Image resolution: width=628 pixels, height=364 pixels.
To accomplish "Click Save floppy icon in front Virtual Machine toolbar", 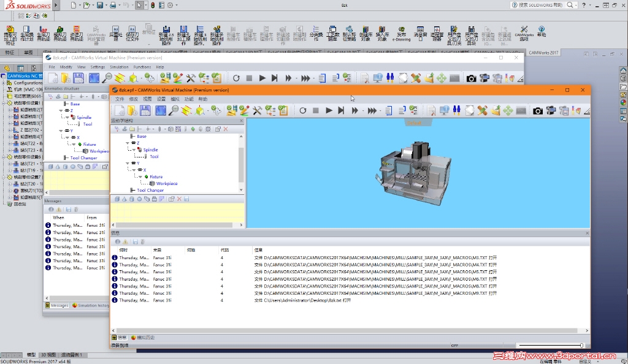I will (x=145, y=110).
